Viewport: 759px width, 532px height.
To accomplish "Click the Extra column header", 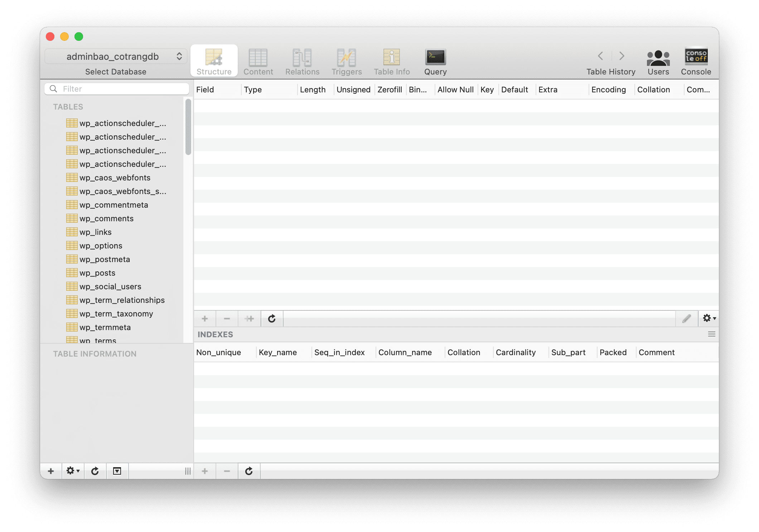I will tap(562, 90).
